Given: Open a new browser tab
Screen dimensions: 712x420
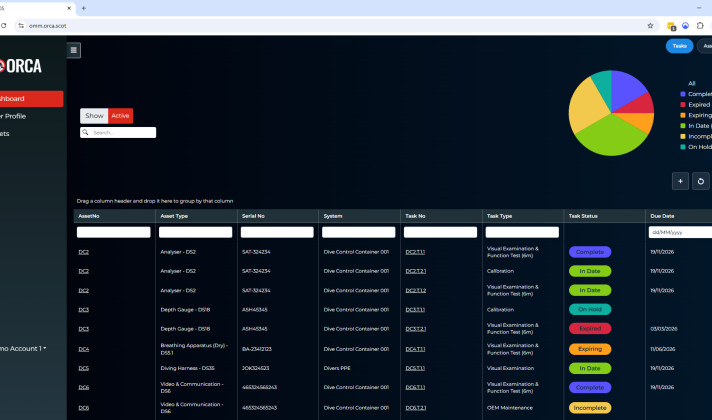Looking at the screenshot, I should pyautogui.click(x=84, y=8).
